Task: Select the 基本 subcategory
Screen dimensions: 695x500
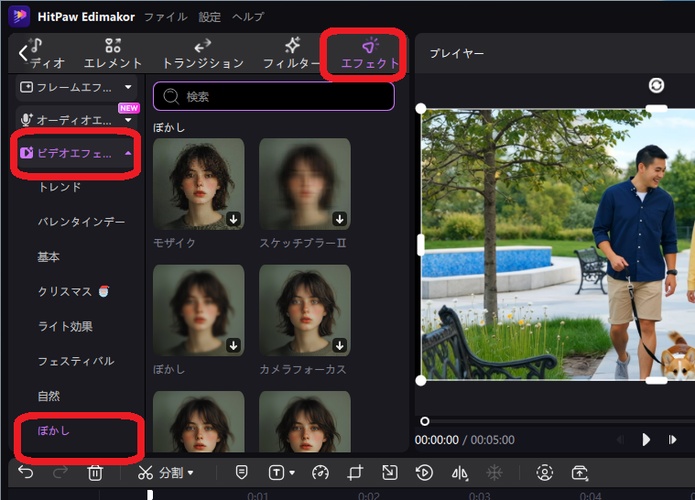Action: 49,257
